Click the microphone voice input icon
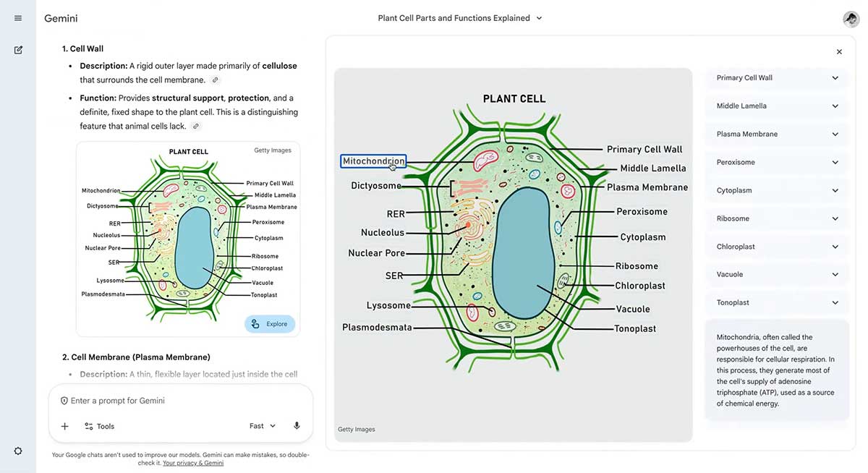 297,426
